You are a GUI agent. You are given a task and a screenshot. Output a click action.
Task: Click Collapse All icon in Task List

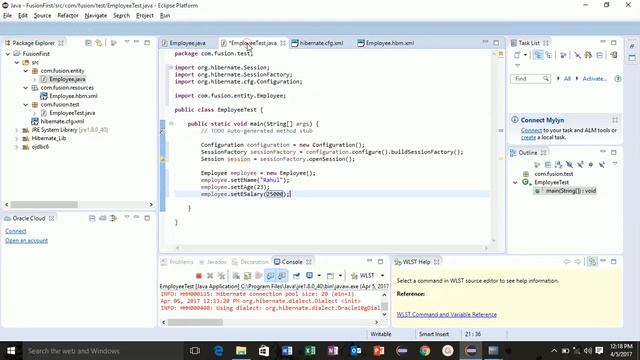[x=600, y=55]
